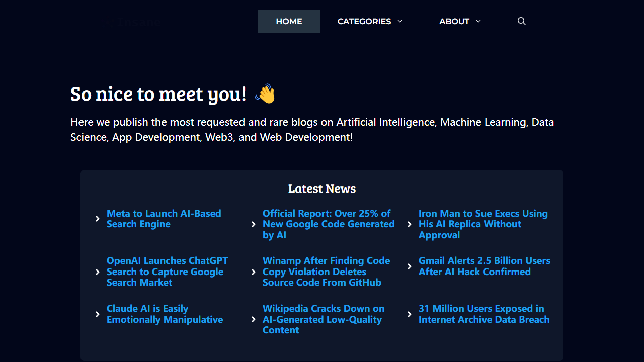Open Claude AI is Easily Emotionally Manipulative
The height and width of the screenshot is (362, 644).
(165, 314)
